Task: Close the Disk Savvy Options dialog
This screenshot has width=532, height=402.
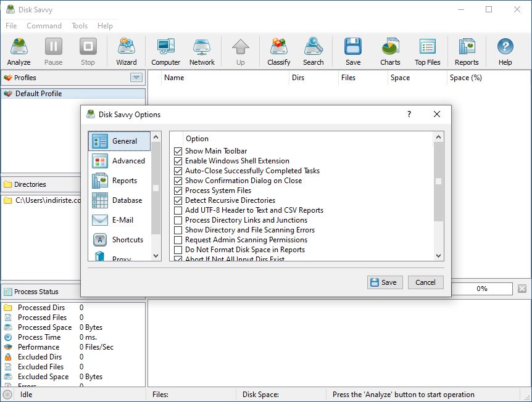Action: [437, 114]
